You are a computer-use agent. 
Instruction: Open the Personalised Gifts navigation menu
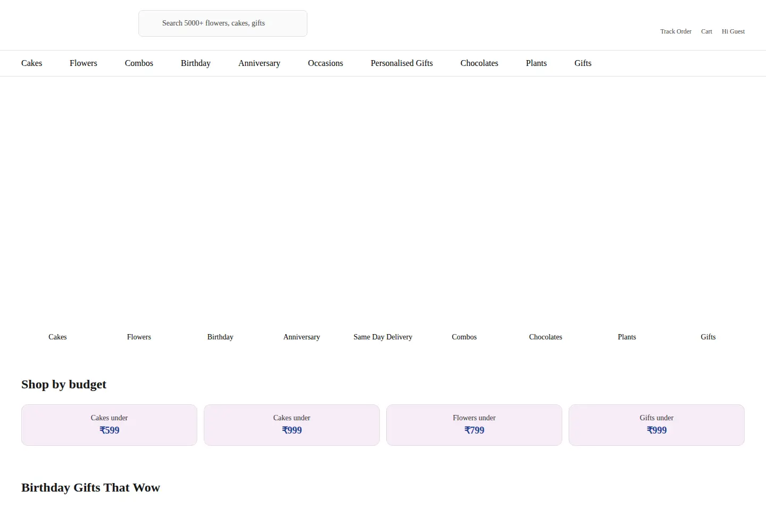(402, 63)
